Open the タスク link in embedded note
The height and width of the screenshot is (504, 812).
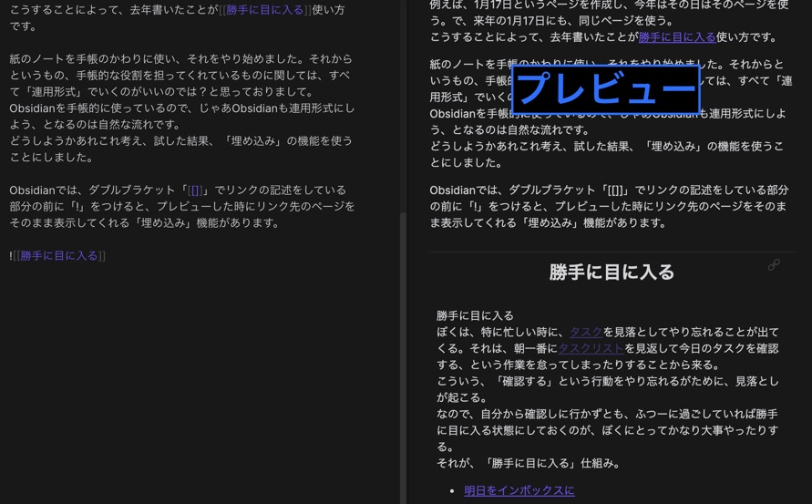586,332
